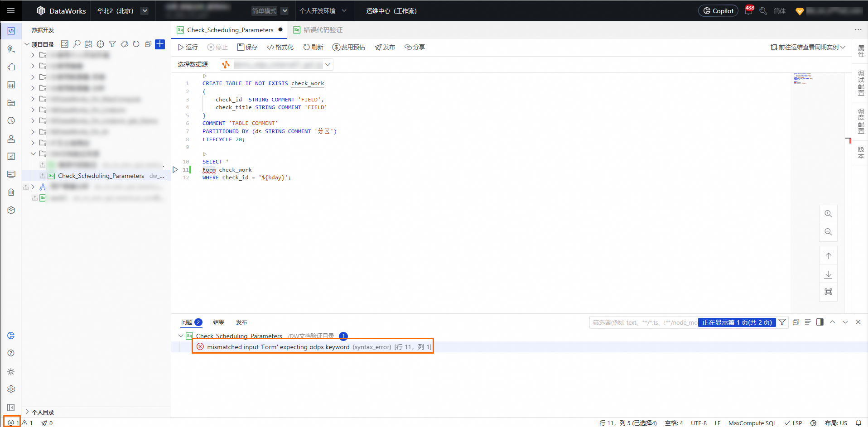Click the blue plus to create new item
This screenshot has height=427, width=868.
(x=160, y=44)
